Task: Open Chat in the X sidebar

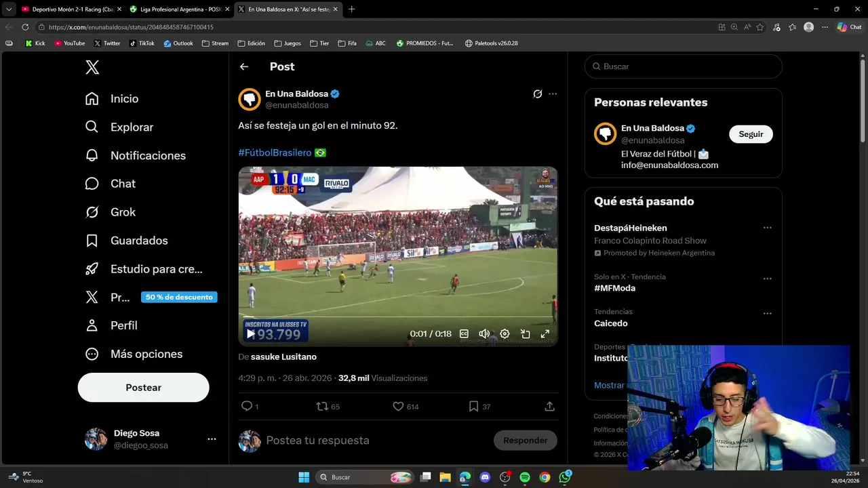Action: [x=111, y=184]
